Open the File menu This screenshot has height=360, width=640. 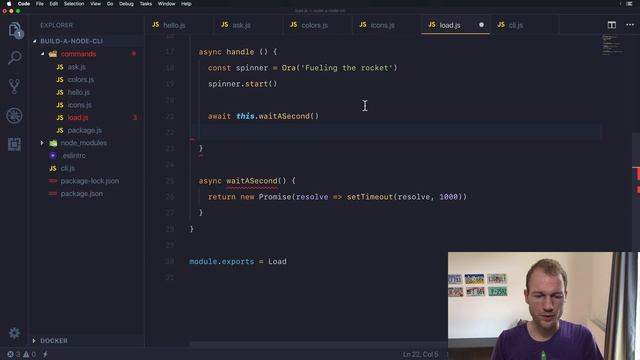click(40, 4)
